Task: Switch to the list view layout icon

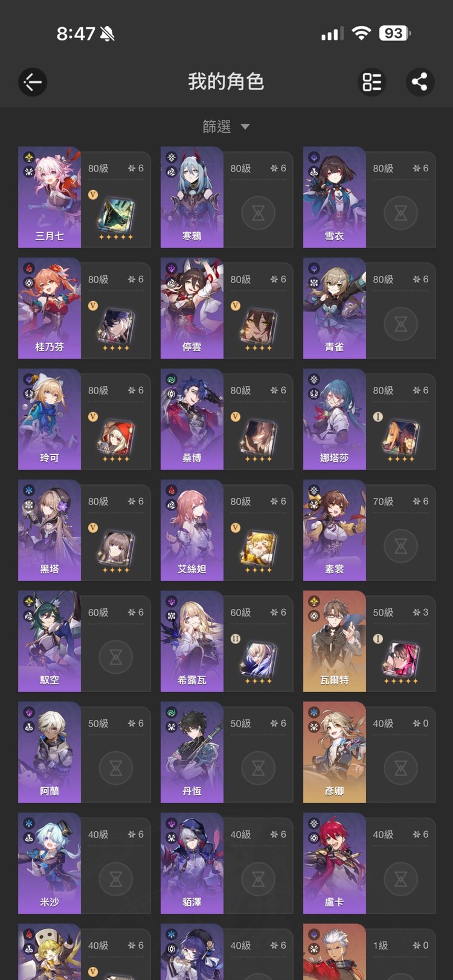Action: click(372, 81)
